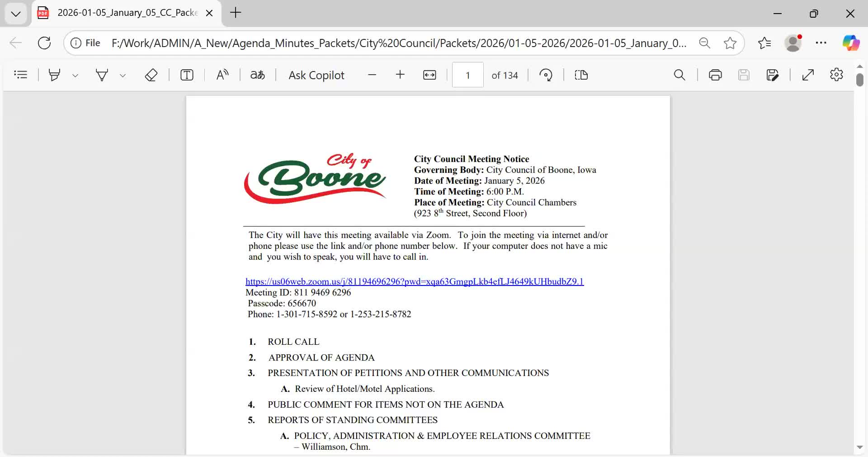Click the scroll down arrow
Image resolution: width=868 pixels, height=457 pixels.
[x=860, y=447]
